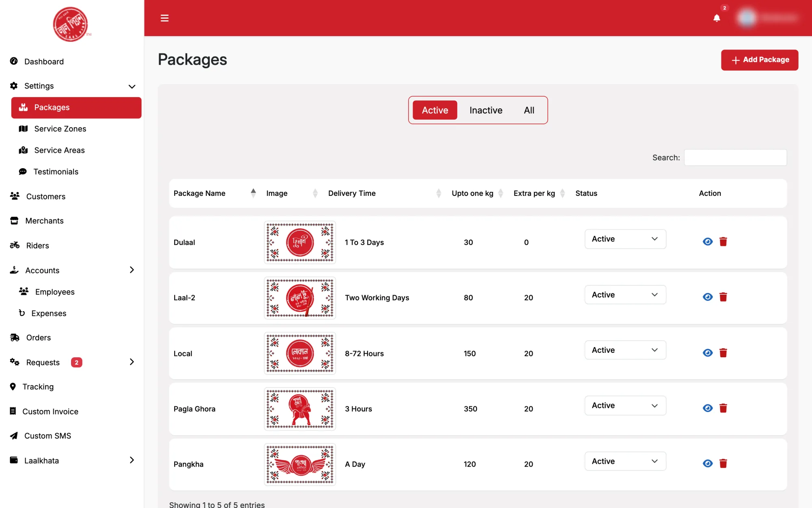The width and height of the screenshot is (812, 508).
Task: Go to Dashboard in sidebar
Action: pos(44,61)
